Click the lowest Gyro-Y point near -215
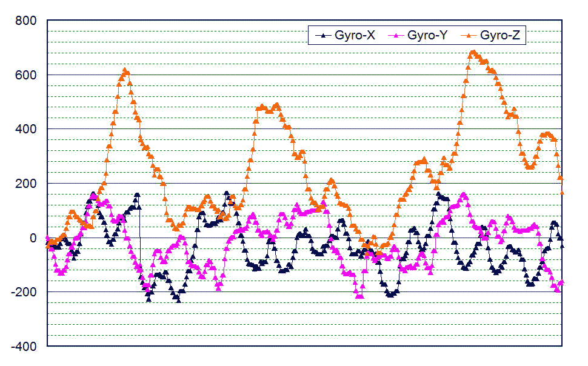Image resolution: width=588 pixels, height=366 pixels. click(359, 296)
